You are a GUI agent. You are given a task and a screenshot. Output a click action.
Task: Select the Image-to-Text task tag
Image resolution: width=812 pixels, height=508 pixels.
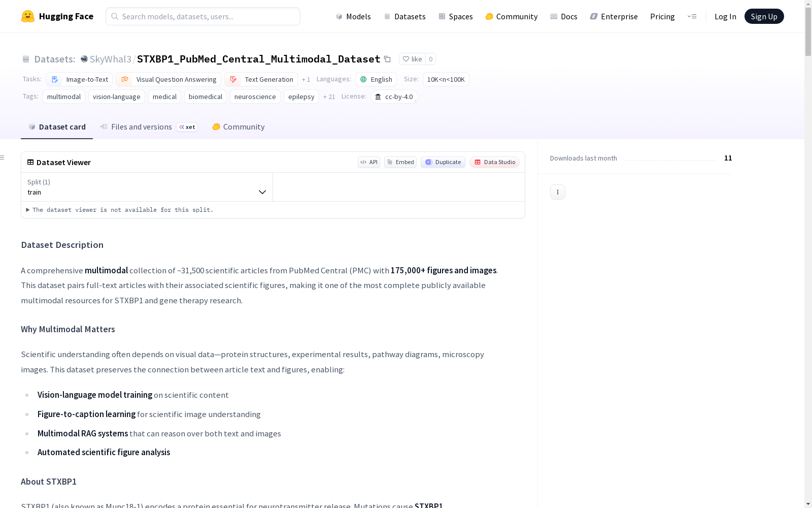pos(79,79)
